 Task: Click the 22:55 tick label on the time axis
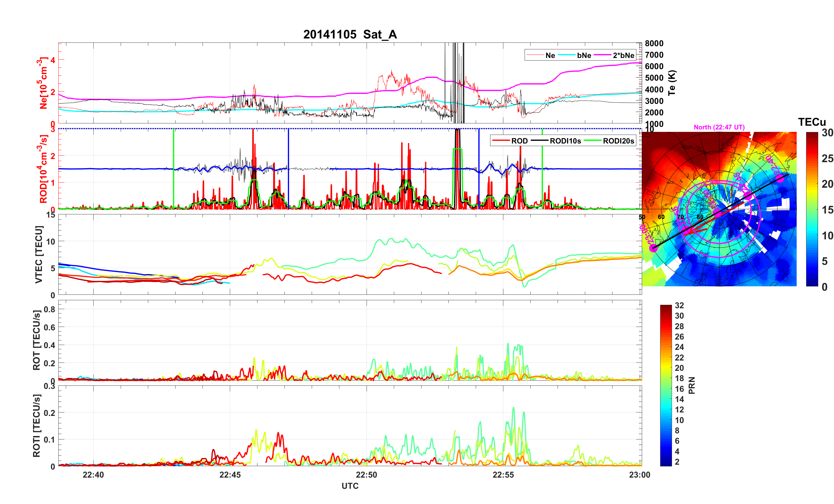(x=503, y=474)
